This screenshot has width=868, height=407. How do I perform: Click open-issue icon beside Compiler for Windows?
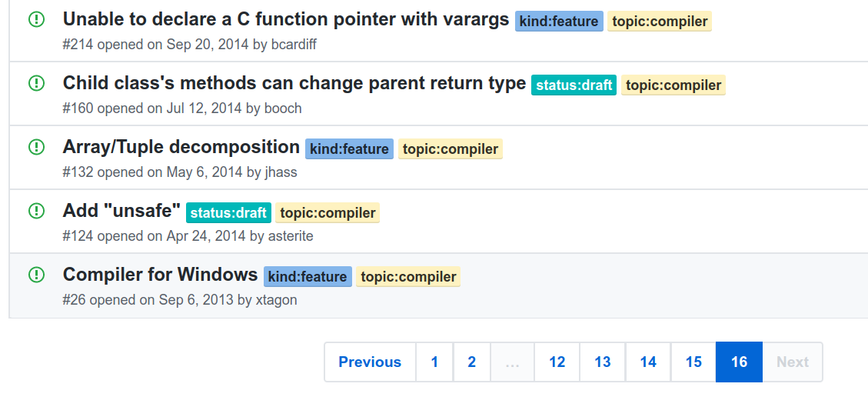tap(36, 275)
